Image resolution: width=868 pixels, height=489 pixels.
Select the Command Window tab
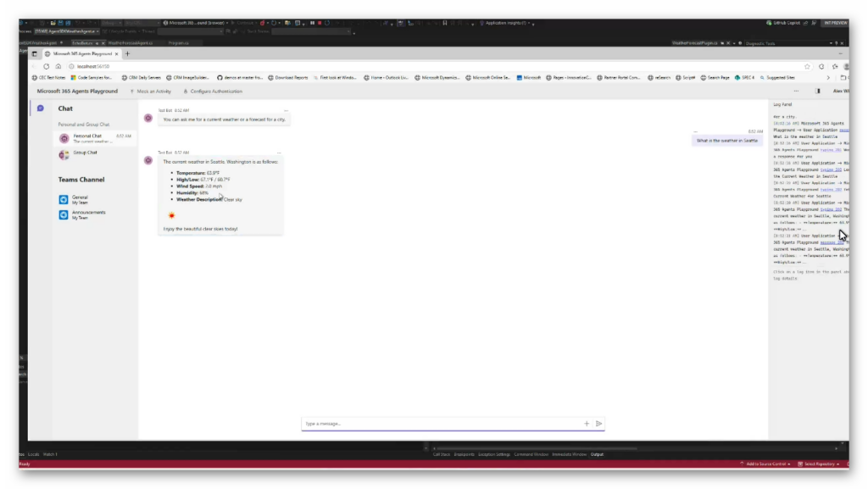pos(531,455)
